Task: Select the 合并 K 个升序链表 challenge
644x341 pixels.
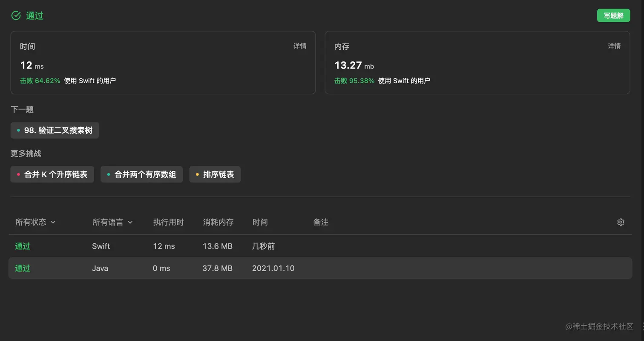Action: pyautogui.click(x=52, y=174)
